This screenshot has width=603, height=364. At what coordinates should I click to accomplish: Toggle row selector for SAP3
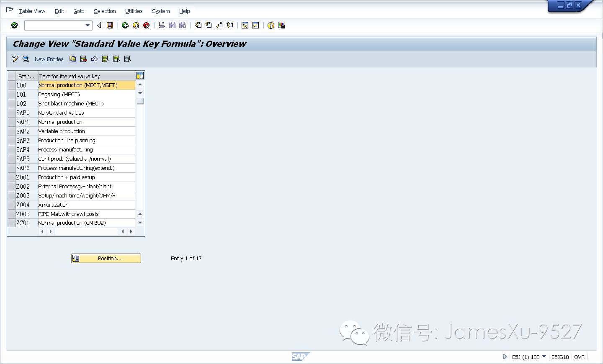pos(12,140)
